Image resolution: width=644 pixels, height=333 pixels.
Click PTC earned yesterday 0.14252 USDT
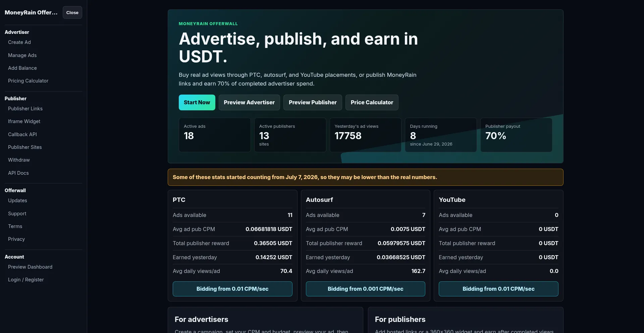click(274, 257)
